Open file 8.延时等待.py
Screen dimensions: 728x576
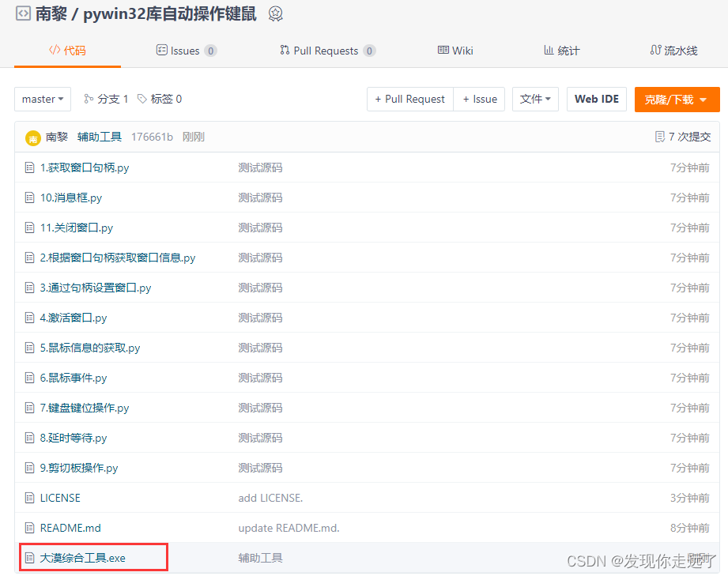[x=74, y=438]
